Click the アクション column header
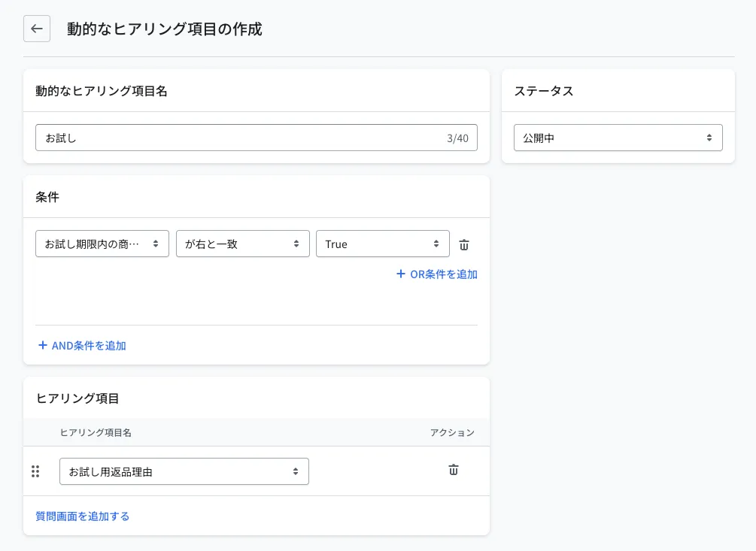This screenshot has width=756, height=551. pyautogui.click(x=452, y=432)
